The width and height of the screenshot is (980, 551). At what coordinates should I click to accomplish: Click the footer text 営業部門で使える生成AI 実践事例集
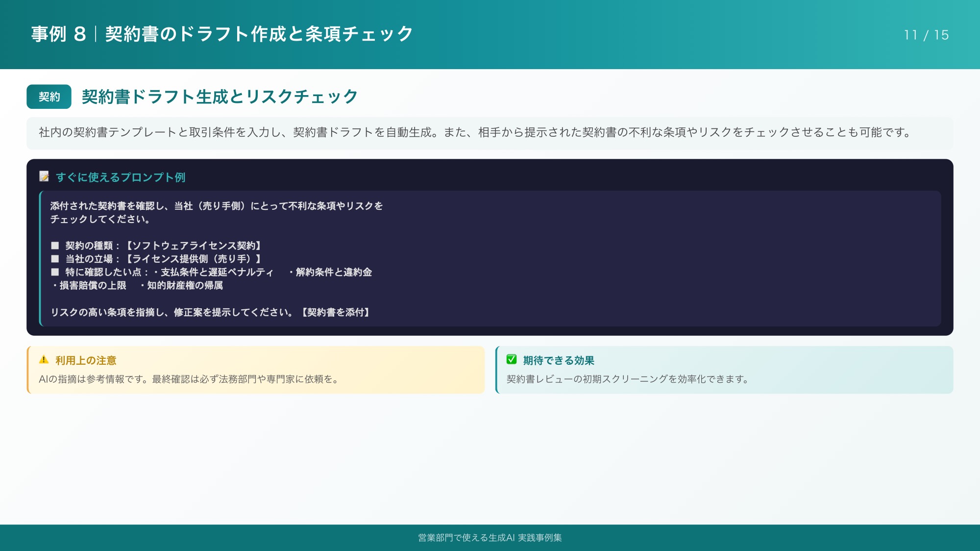click(x=490, y=538)
